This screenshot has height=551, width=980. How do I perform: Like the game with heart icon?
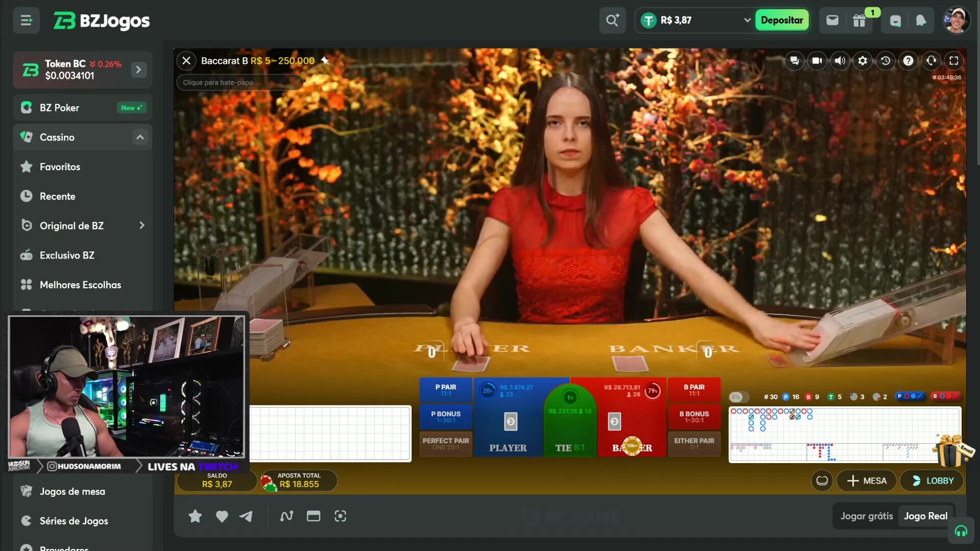[x=222, y=516]
